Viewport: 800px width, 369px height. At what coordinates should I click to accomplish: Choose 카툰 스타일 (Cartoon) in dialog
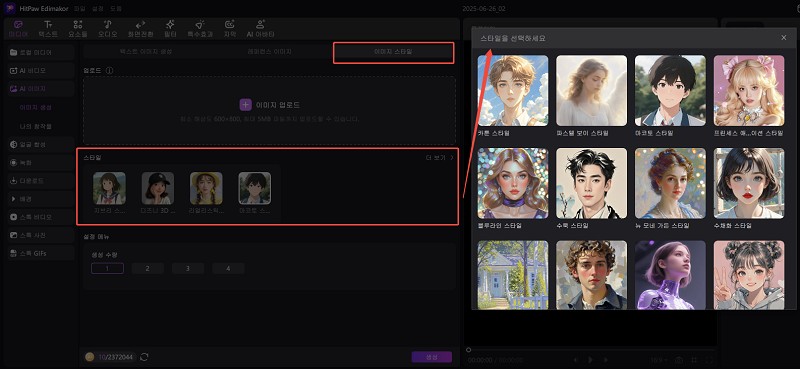tap(513, 90)
